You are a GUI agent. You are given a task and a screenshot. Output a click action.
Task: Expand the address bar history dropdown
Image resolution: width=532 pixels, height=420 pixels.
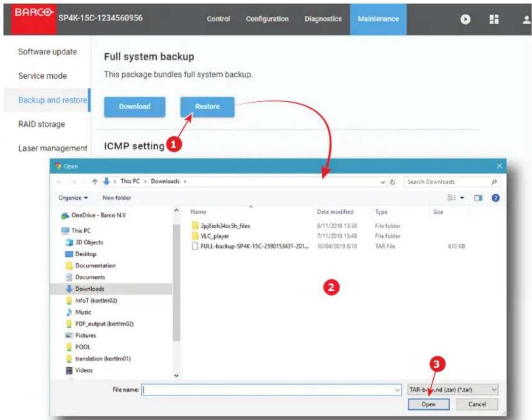383,182
